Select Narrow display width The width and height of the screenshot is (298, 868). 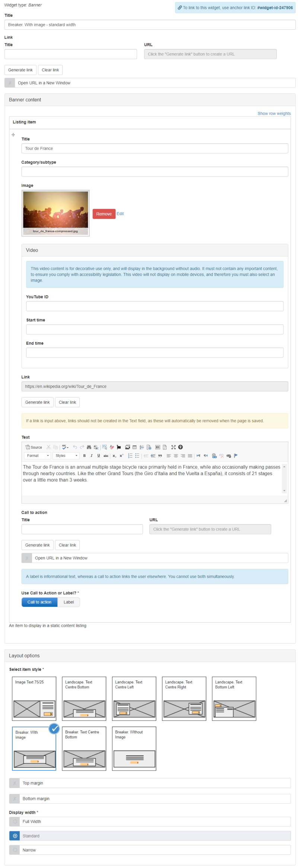click(x=150, y=850)
